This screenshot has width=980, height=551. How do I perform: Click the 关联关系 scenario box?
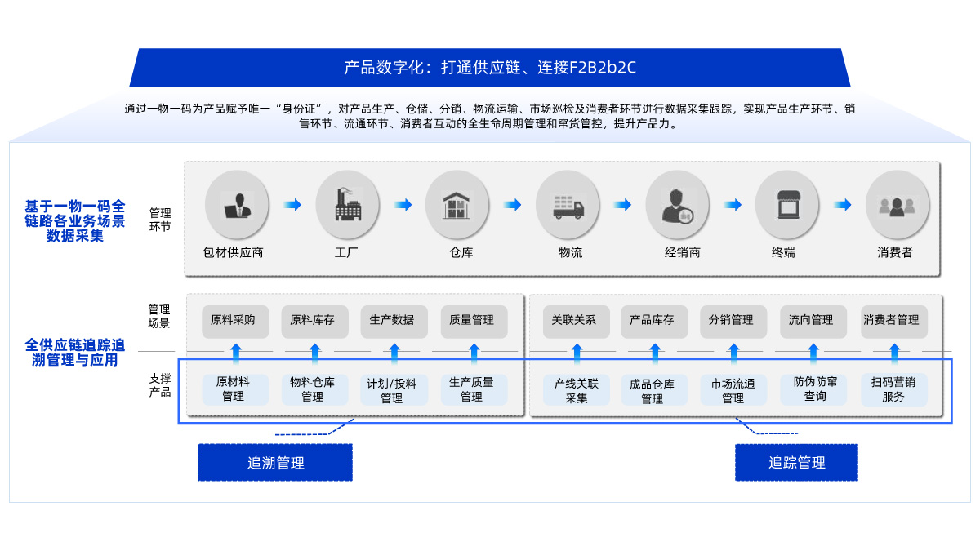click(x=577, y=321)
